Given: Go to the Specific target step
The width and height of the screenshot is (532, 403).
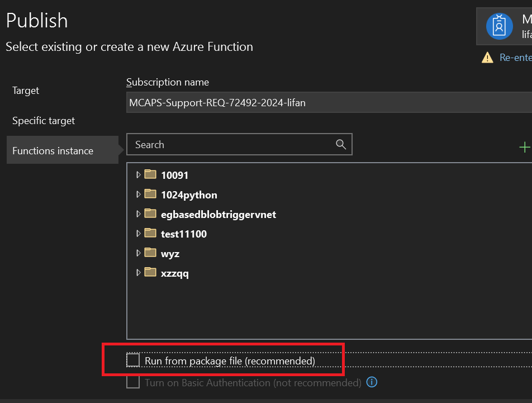Looking at the screenshot, I should tap(44, 121).
